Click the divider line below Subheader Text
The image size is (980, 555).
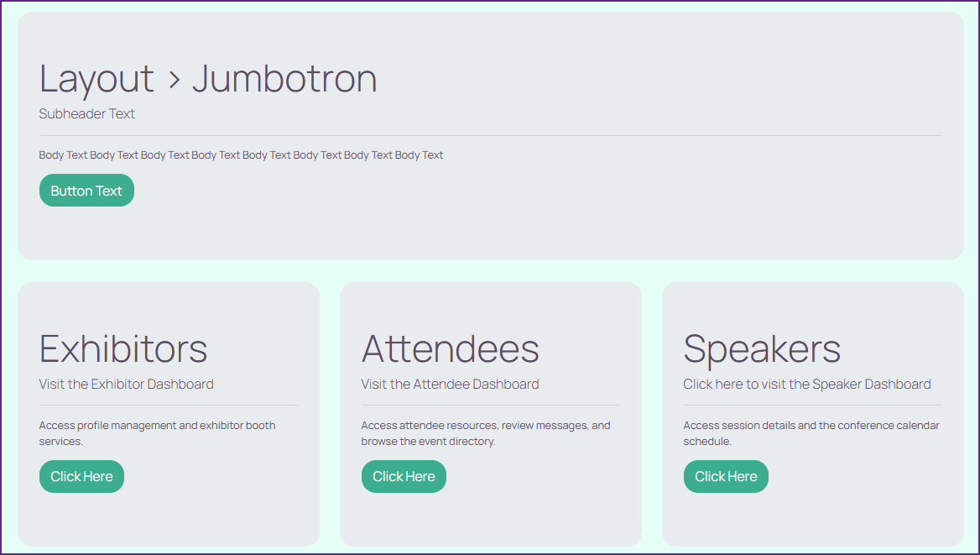490,135
